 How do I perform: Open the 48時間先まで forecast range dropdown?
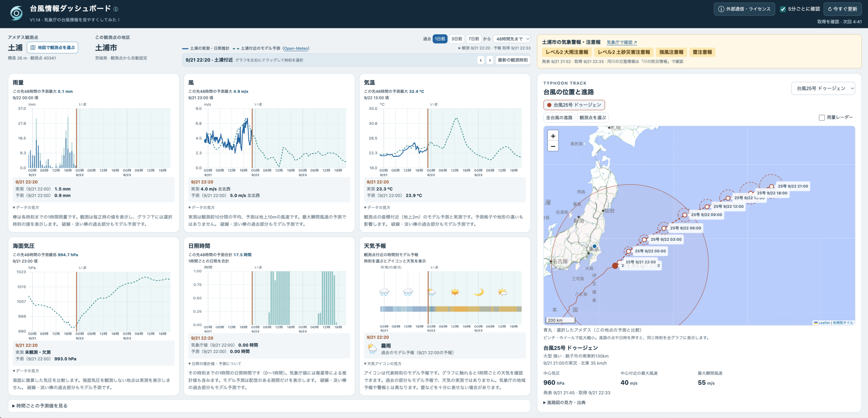512,39
